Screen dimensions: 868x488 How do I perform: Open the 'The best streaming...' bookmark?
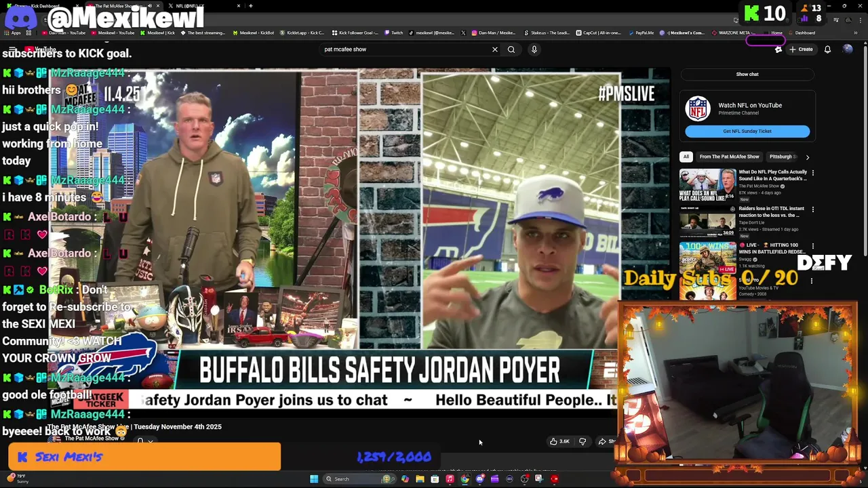click(203, 33)
